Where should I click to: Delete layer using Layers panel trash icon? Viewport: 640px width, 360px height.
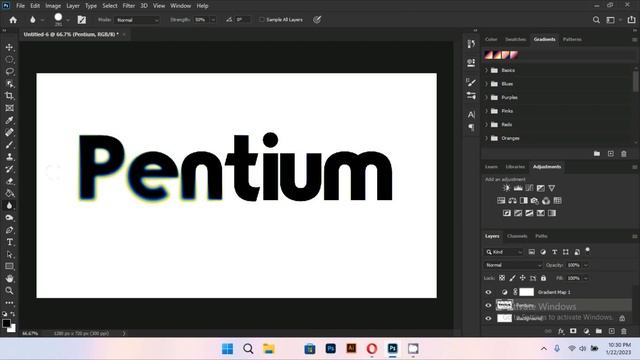624,331
